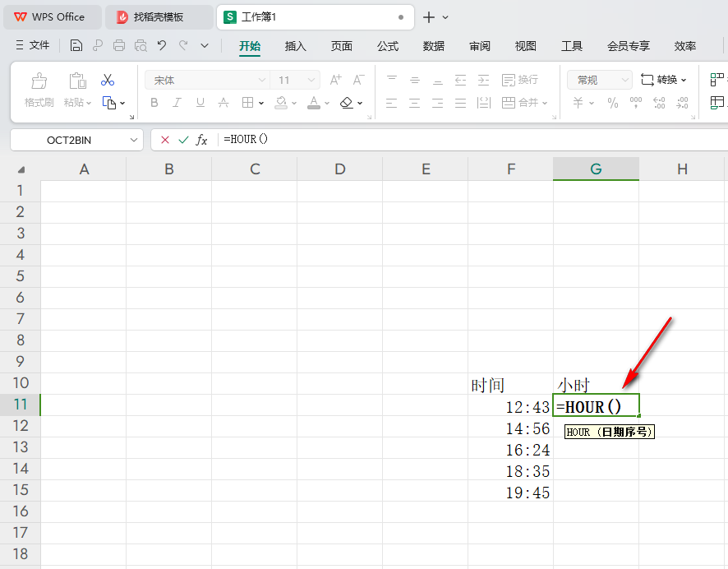Open the 公式 ribbon tab

[x=388, y=46]
